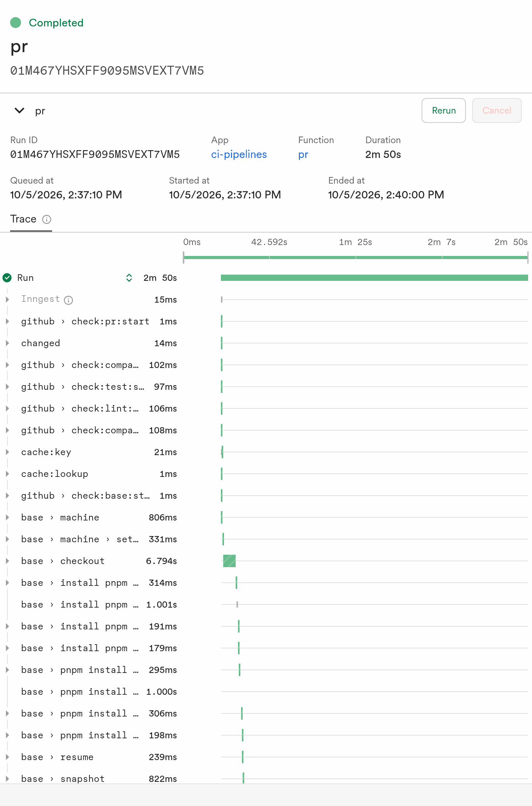Click the Rerun button
Viewport: 532px width, 806px height.
coord(444,110)
